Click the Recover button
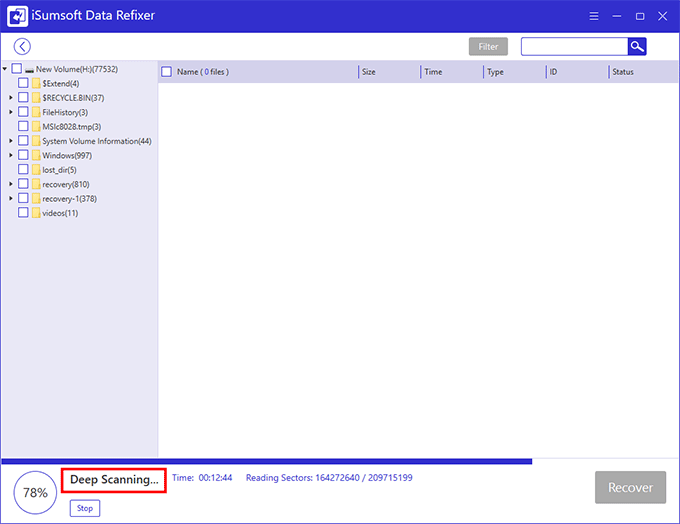 (x=630, y=488)
